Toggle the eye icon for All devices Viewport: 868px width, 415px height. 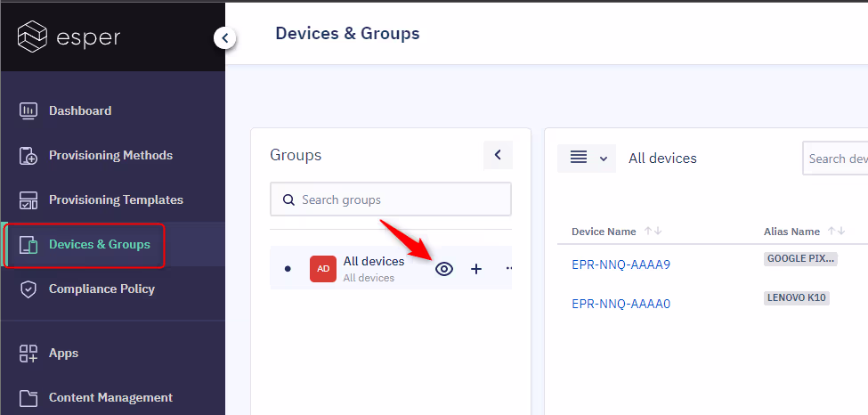444,269
